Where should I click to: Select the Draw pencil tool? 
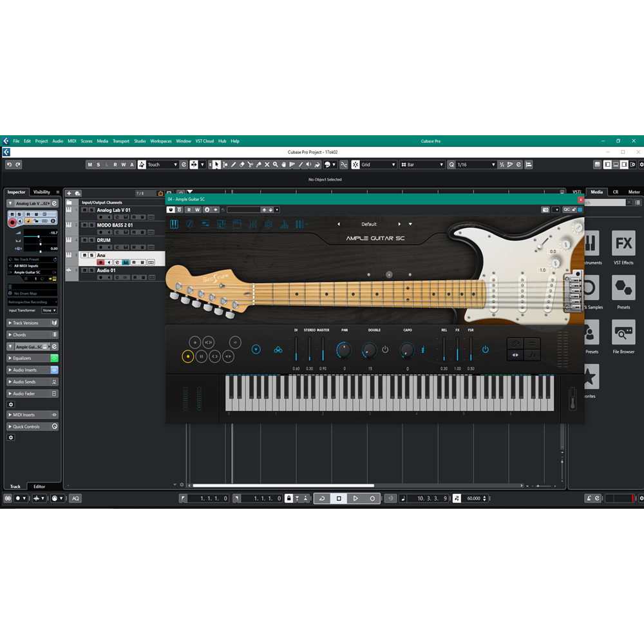tap(233, 165)
